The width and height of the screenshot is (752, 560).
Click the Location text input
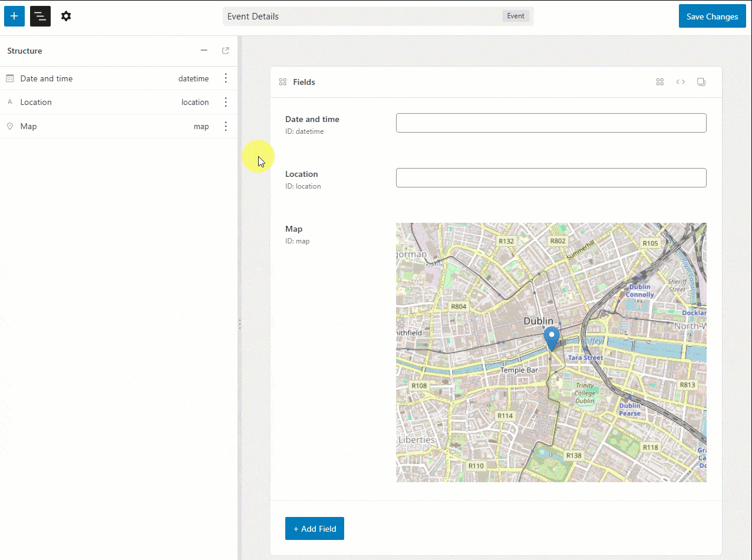tap(550, 177)
